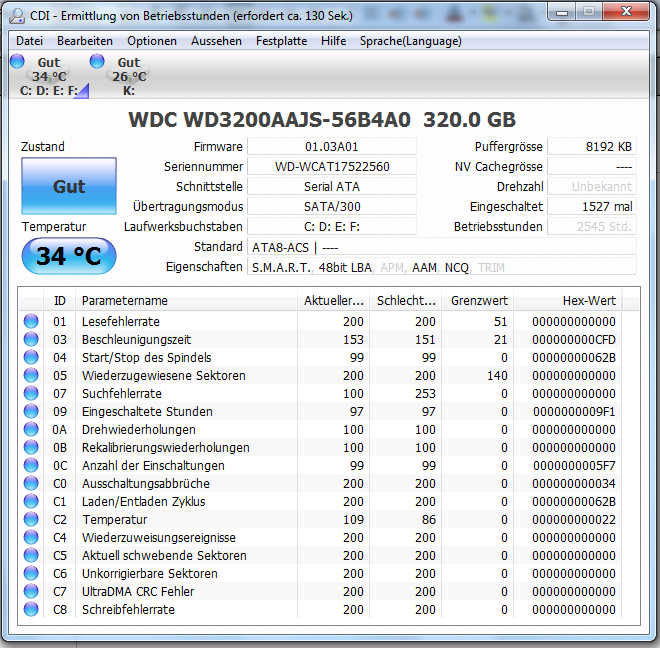Click status orb of Wiederzugewiesene Sektoren row
This screenshot has width=660, height=648.
31,375
